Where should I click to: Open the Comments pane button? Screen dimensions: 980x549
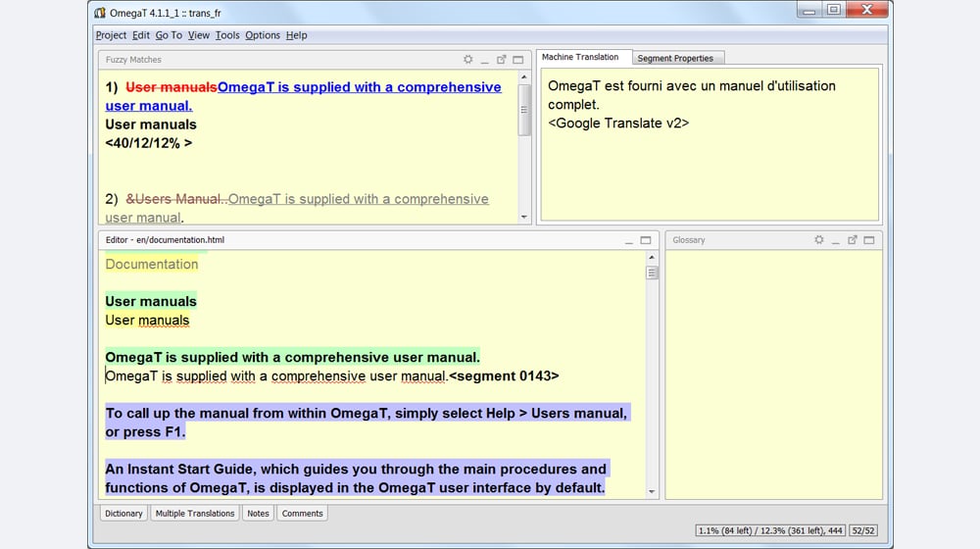tap(303, 514)
